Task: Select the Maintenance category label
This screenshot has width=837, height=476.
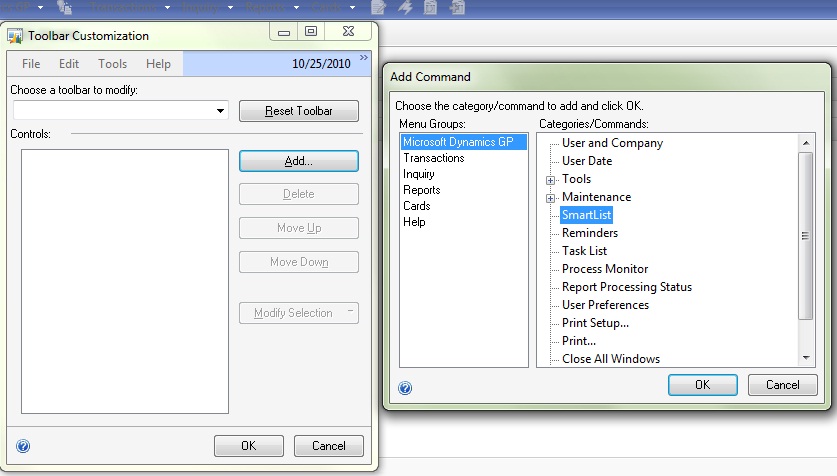Action: tap(596, 197)
